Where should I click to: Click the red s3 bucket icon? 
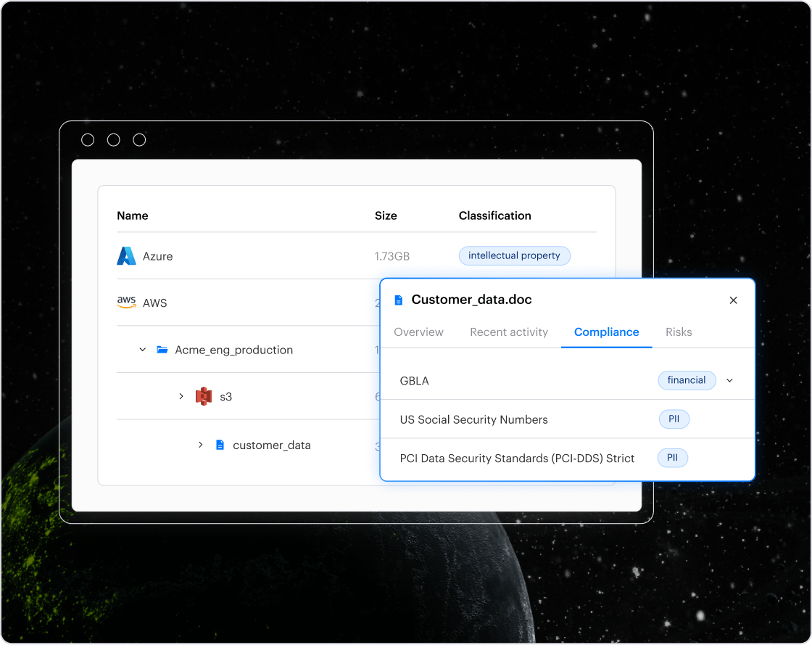click(204, 397)
